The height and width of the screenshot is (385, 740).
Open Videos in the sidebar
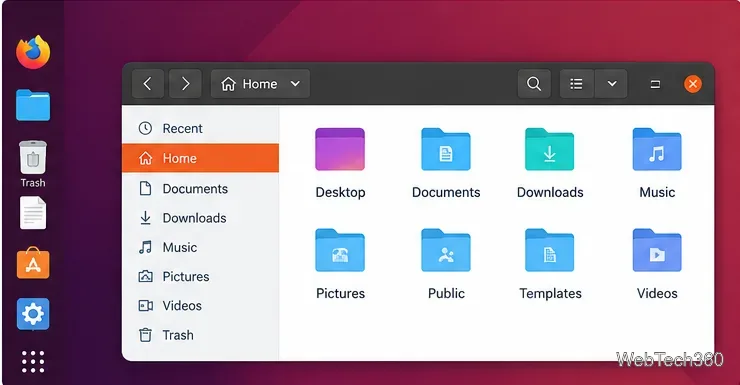tap(201, 306)
